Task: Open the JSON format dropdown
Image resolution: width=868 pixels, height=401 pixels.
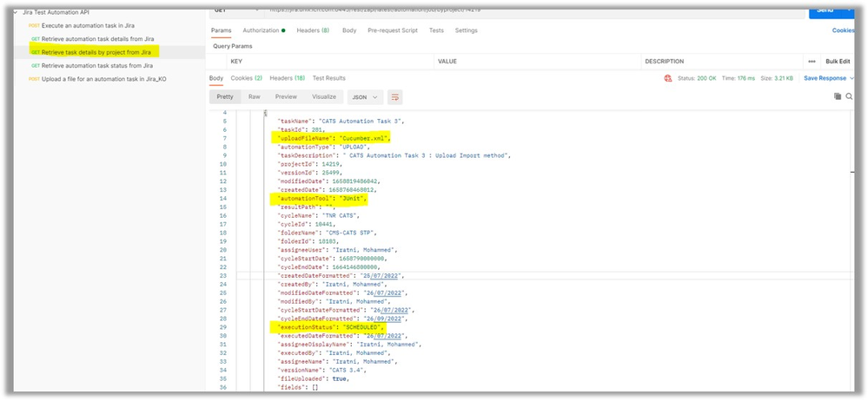Action: [x=365, y=97]
